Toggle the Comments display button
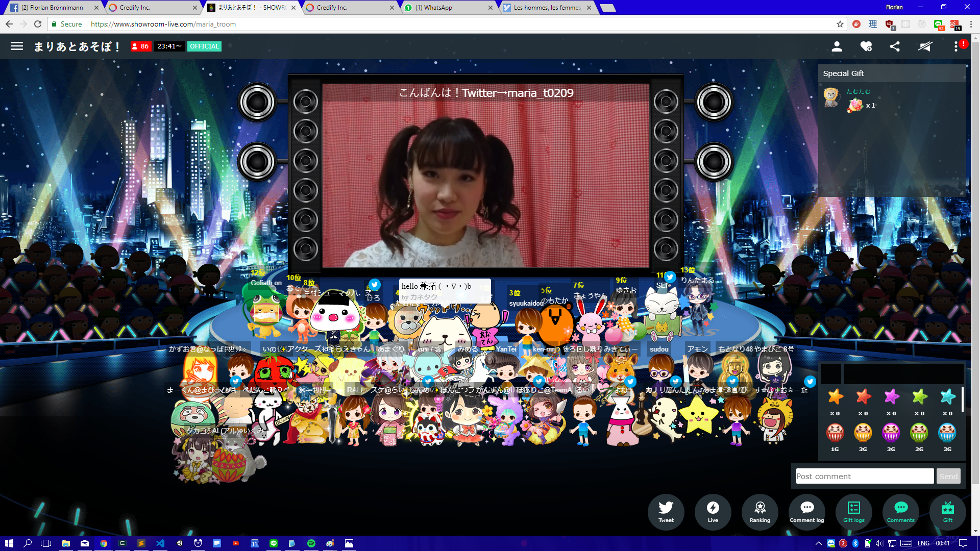The height and width of the screenshot is (551, 980). [900, 512]
